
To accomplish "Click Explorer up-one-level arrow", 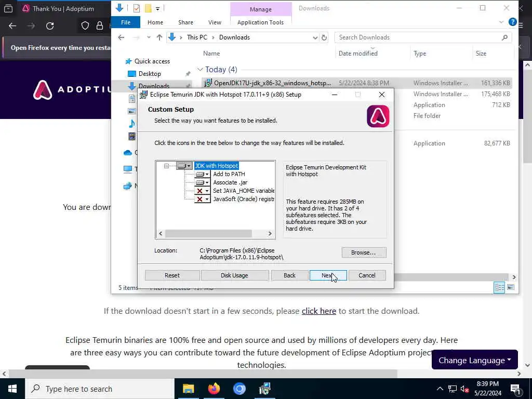I will point(159,37).
